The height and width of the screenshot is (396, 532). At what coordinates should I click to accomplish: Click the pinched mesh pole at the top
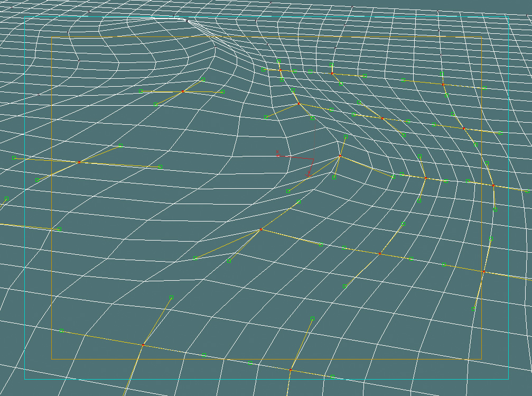(186, 20)
